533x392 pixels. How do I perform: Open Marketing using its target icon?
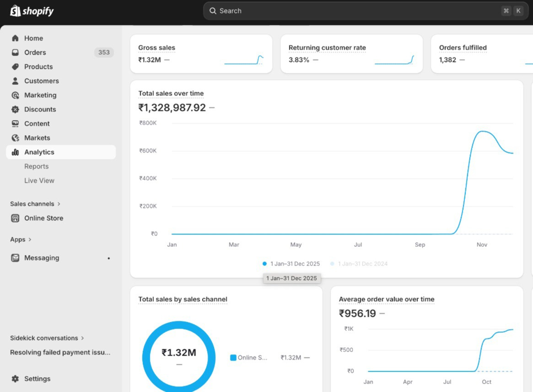pyautogui.click(x=15, y=95)
